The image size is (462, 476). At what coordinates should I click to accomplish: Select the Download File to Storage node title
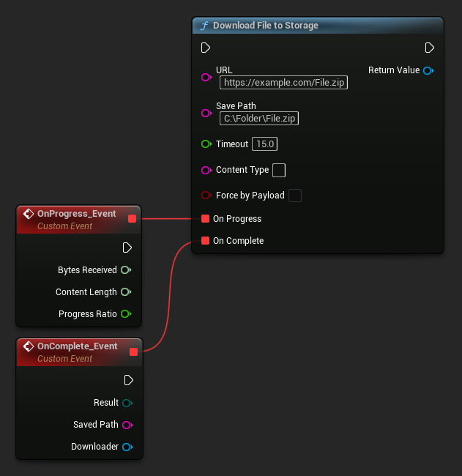tap(266, 26)
